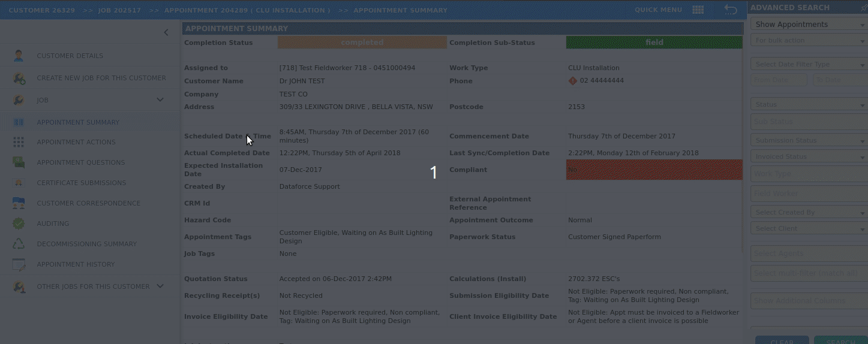868x344 pixels.
Task: Expand Other Jobs For This Customer
Action: tap(160, 286)
